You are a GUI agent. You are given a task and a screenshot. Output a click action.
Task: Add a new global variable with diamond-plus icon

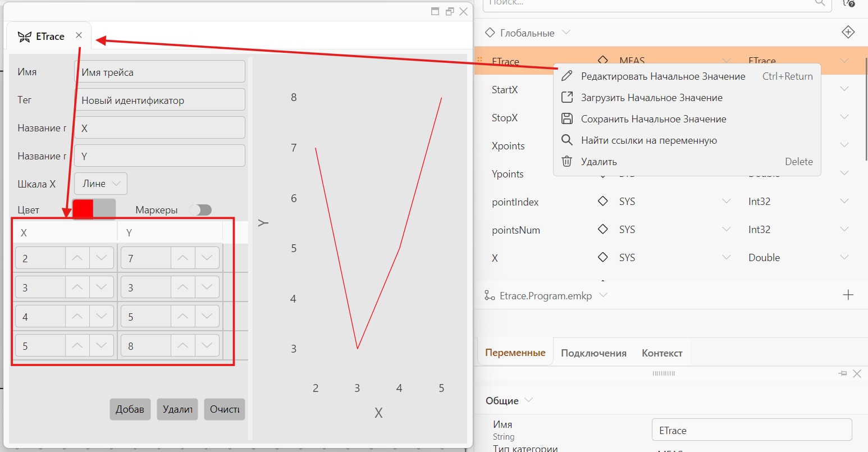click(848, 32)
